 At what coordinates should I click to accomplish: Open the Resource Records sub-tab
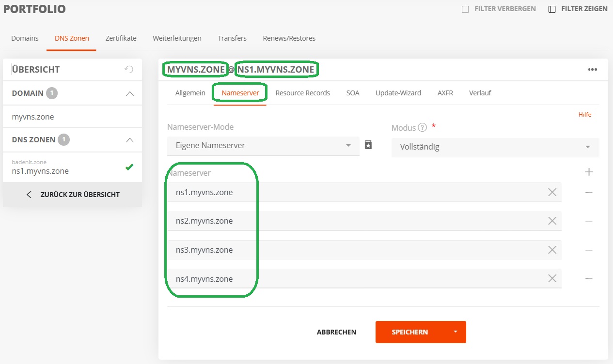302,93
